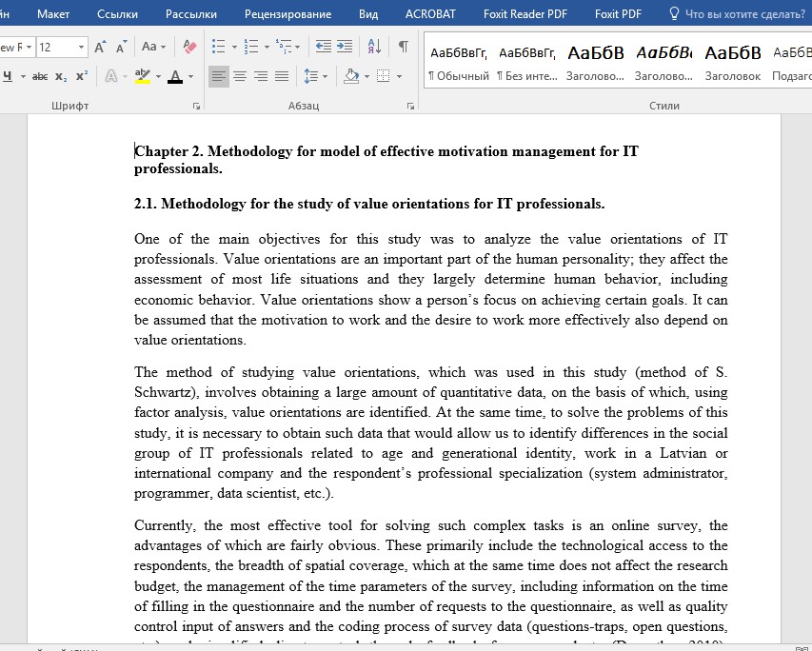Image resolution: width=812 pixels, height=651 pixels.
Task: Switch to the Рецензирование tab
Action: pos(287,14)
